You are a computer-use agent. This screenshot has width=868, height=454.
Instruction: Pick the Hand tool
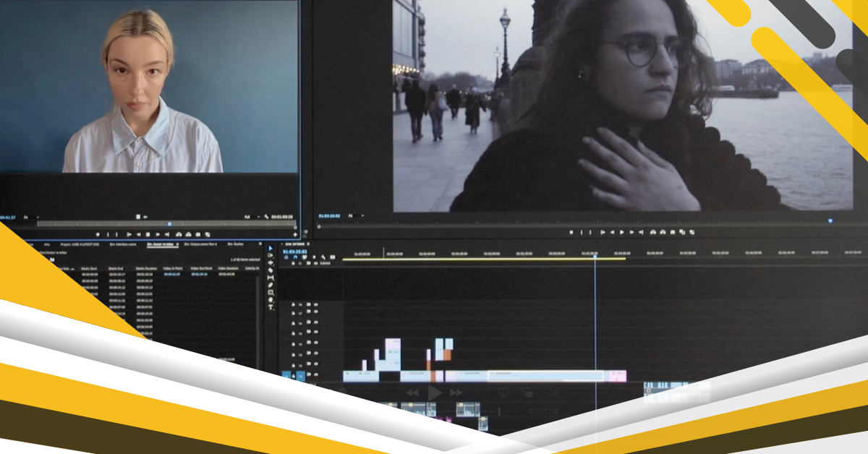tap(271, 300)
